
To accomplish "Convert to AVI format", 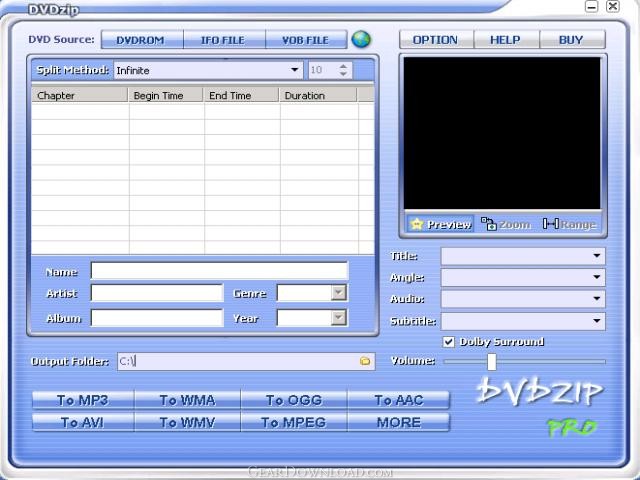I will pos(83,422).
